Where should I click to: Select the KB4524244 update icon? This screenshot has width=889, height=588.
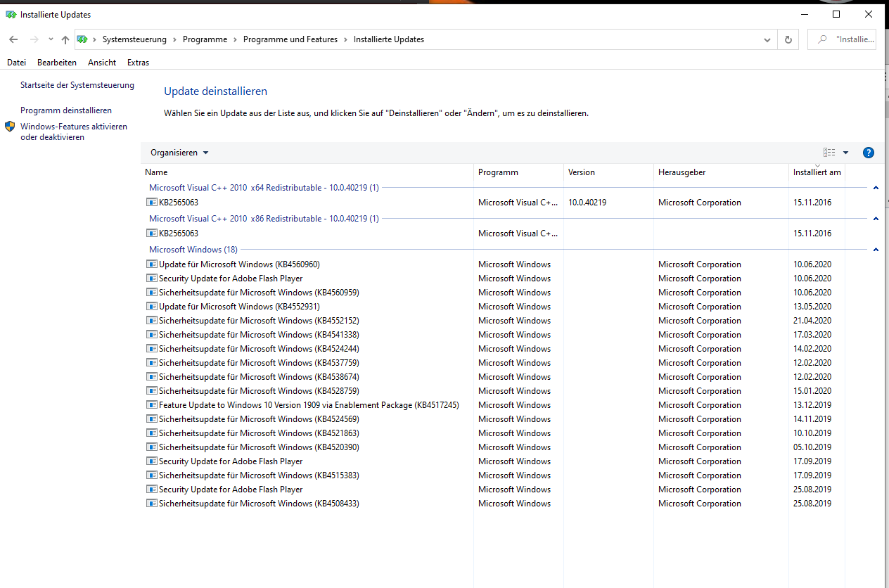151,349
